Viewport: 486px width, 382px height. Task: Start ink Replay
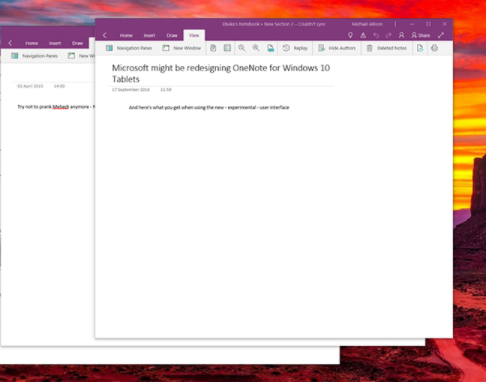[295, 48]
